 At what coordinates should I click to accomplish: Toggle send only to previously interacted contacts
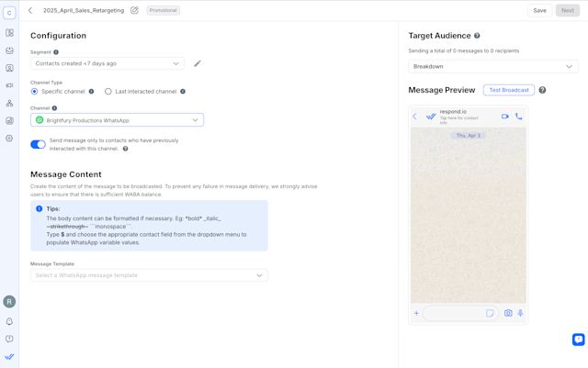(x=38, y=145)
